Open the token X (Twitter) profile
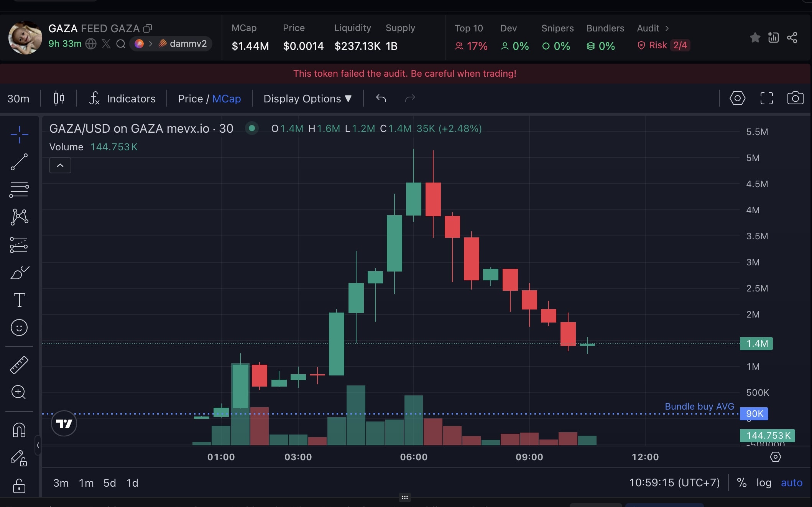 (106, 44)
